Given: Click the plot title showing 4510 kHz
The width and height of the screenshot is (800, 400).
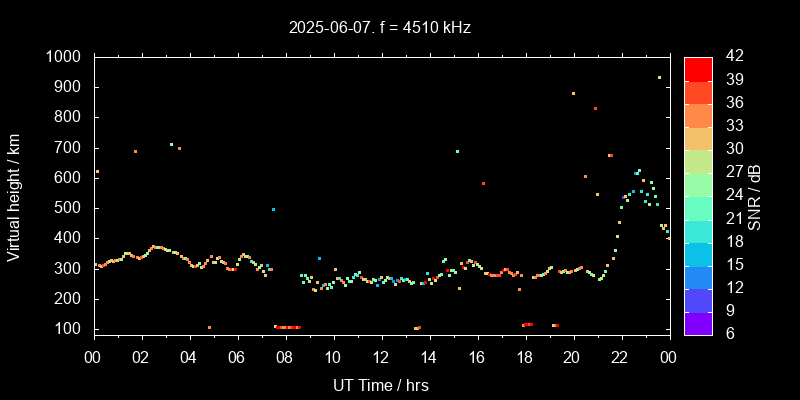Looking at the screenshot, I should click(x=378, y=28).
